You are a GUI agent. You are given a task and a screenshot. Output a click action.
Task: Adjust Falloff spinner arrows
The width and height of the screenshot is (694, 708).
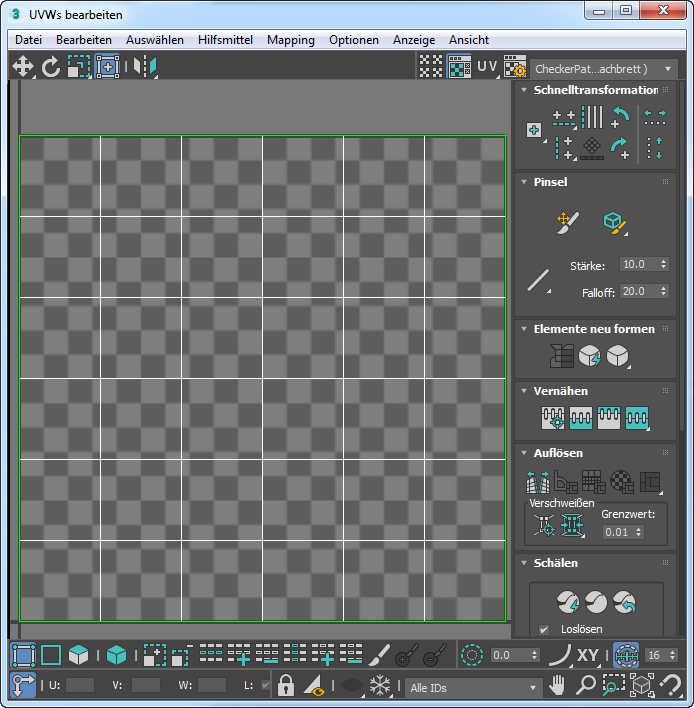pyautogui.click(x=663, y=292)
